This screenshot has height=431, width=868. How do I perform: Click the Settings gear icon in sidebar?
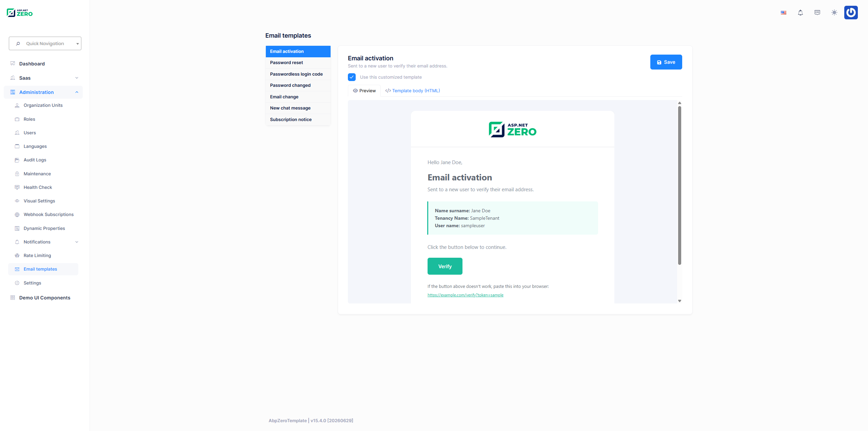pos(17,283)
